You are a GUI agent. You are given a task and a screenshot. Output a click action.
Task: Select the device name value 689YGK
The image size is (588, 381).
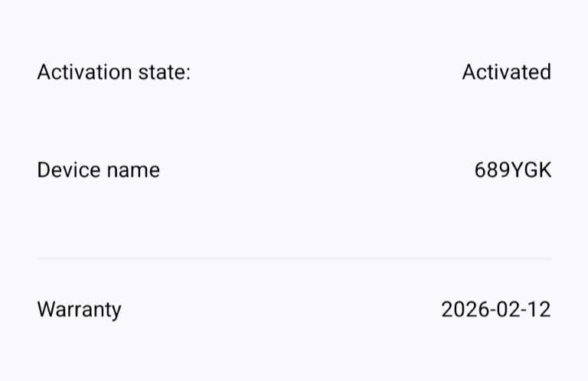click(512, 170)
